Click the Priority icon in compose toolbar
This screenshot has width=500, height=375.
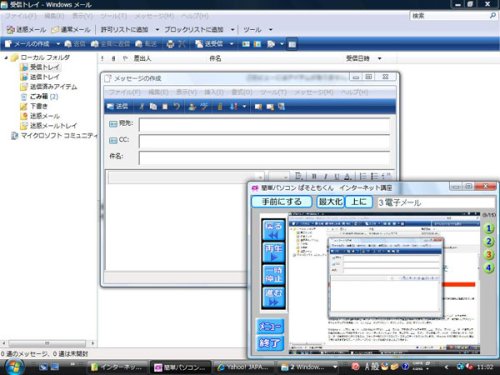tap(234, 106)
